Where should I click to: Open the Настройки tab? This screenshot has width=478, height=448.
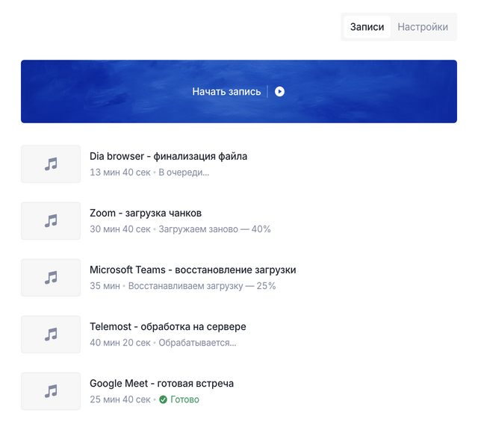[423, 27]
